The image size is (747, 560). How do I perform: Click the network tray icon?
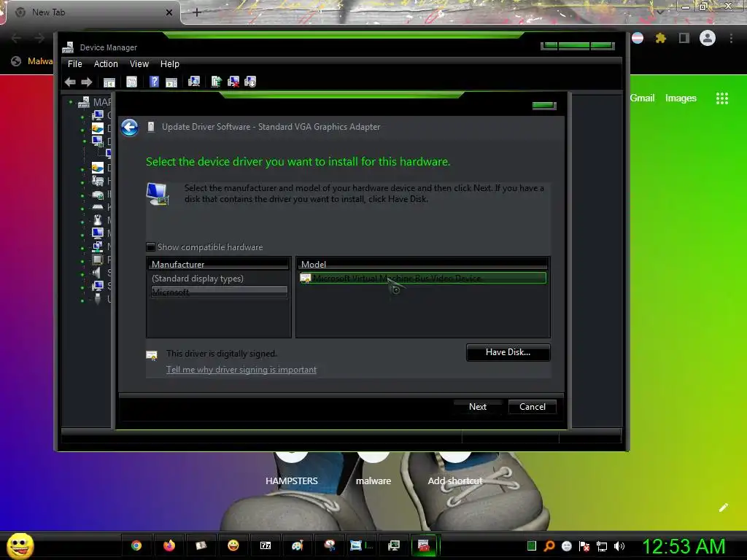pos(602,546)
